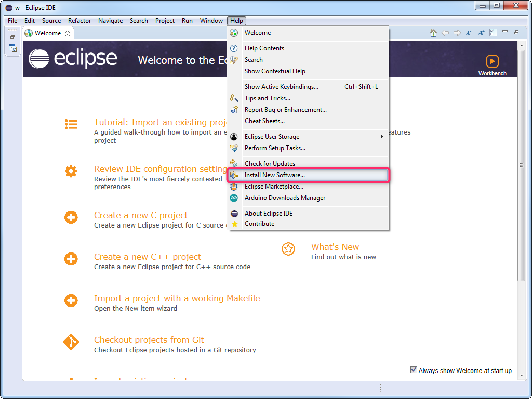Image resolution: width=532 pixels, height=399 pixels.
Task: Open Checkout projects from Git link
Action: pos(149,340)
